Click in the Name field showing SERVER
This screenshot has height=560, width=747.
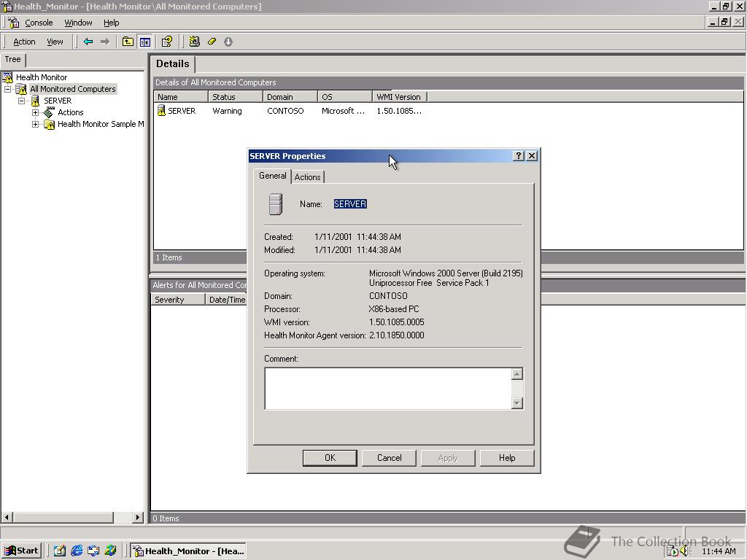350,204
